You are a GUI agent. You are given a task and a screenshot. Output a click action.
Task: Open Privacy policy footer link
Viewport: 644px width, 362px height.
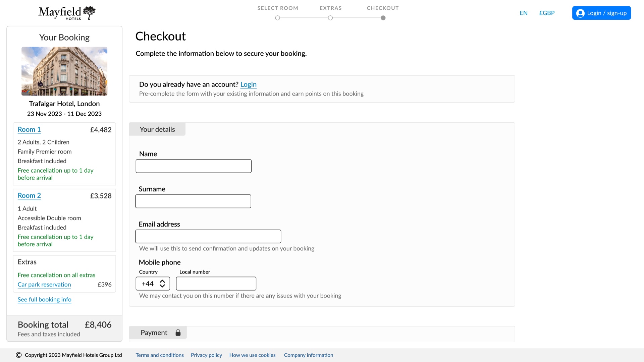206,355
